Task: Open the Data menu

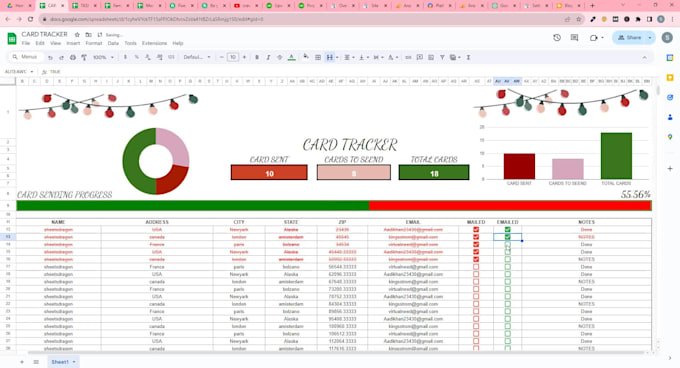Action: tap(113, 43)
